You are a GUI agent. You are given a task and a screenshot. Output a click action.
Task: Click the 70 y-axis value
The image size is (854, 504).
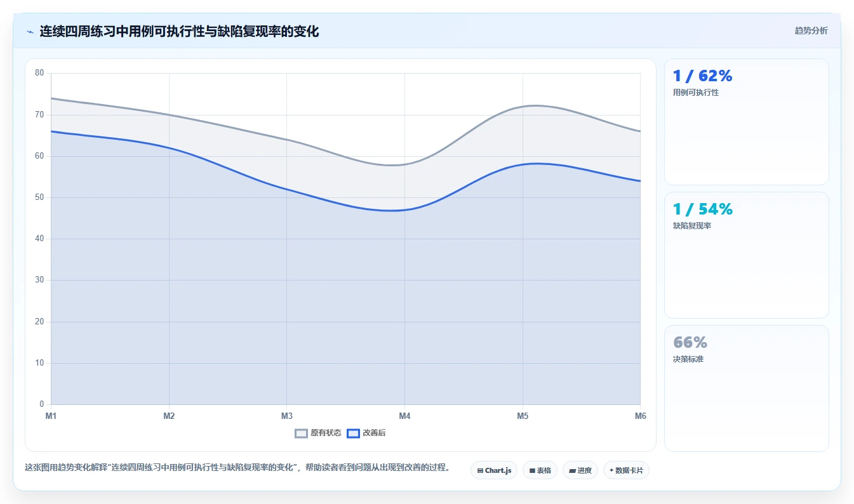pos(39,115)
